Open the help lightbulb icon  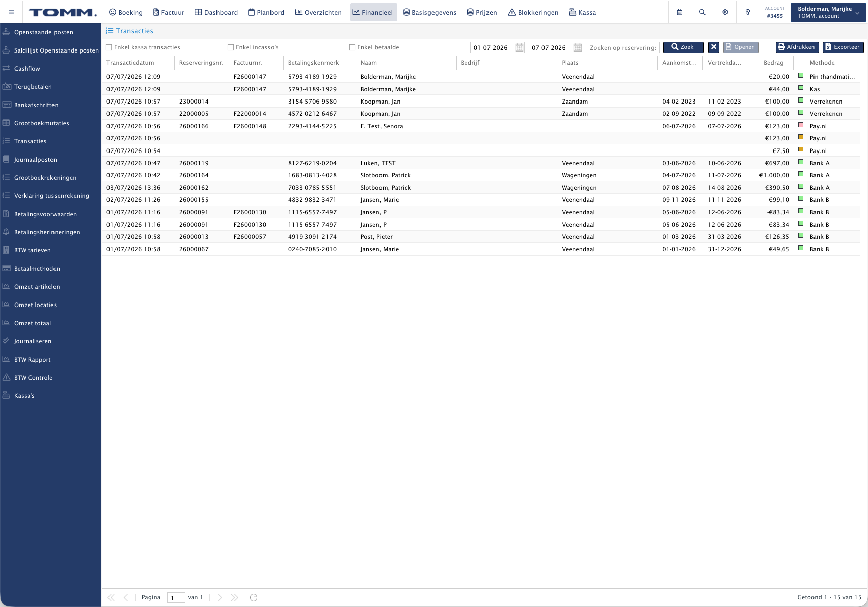click(x=748, y=12)
